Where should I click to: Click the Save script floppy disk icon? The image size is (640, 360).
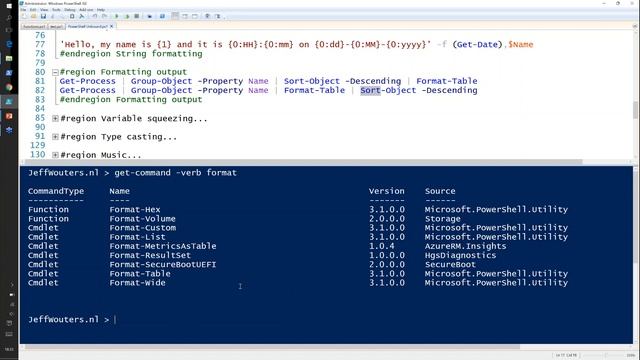tap(43, 16)
